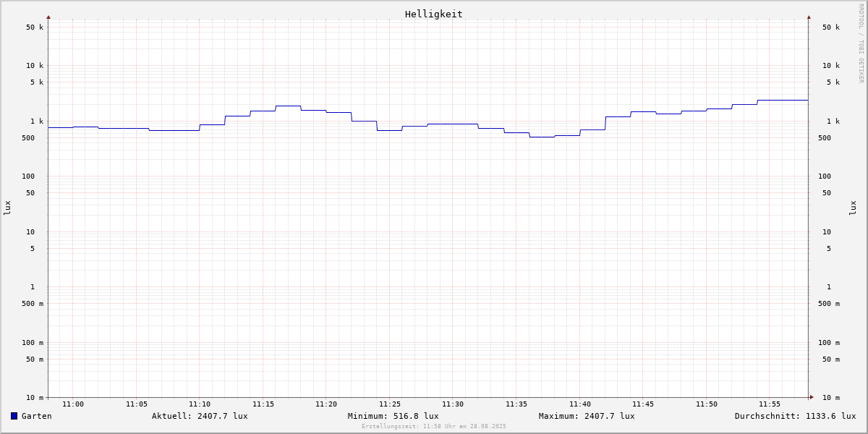Click the 11:10 time axis label
Screen dimensions: 868x434
click(200, 404)
